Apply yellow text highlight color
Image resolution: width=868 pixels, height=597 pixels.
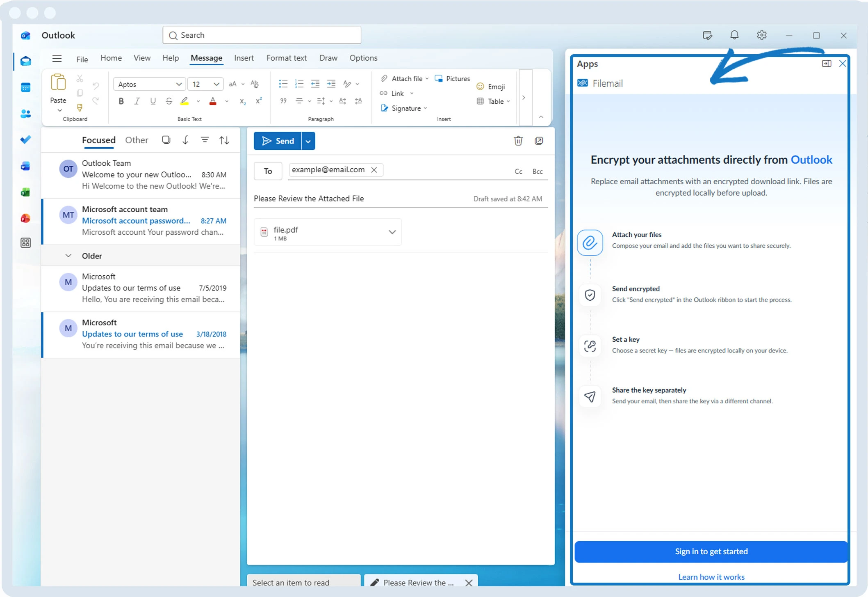tap(185, 101)
